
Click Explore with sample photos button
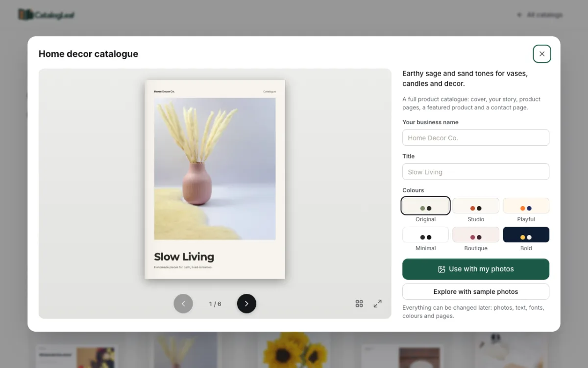pos(476,291)
